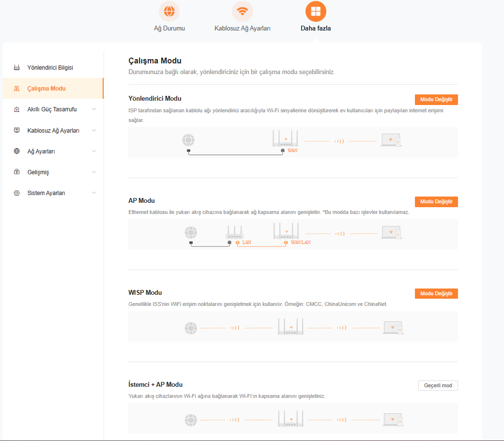The height and width of the screenshot is (441, 504).
Task: Open Sistem Ayarları sidebar item
Action: pyautogui.click(x=53, y=193)
